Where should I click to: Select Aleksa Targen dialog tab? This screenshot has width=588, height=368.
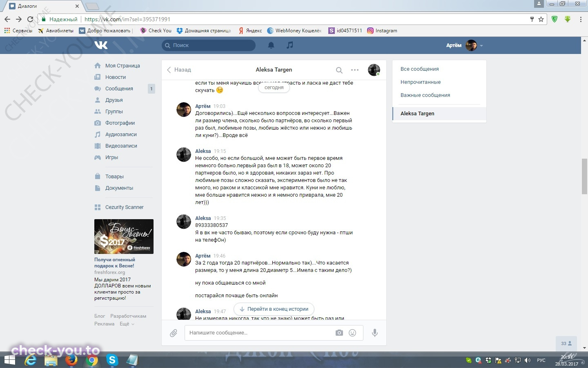coord(439,114)
